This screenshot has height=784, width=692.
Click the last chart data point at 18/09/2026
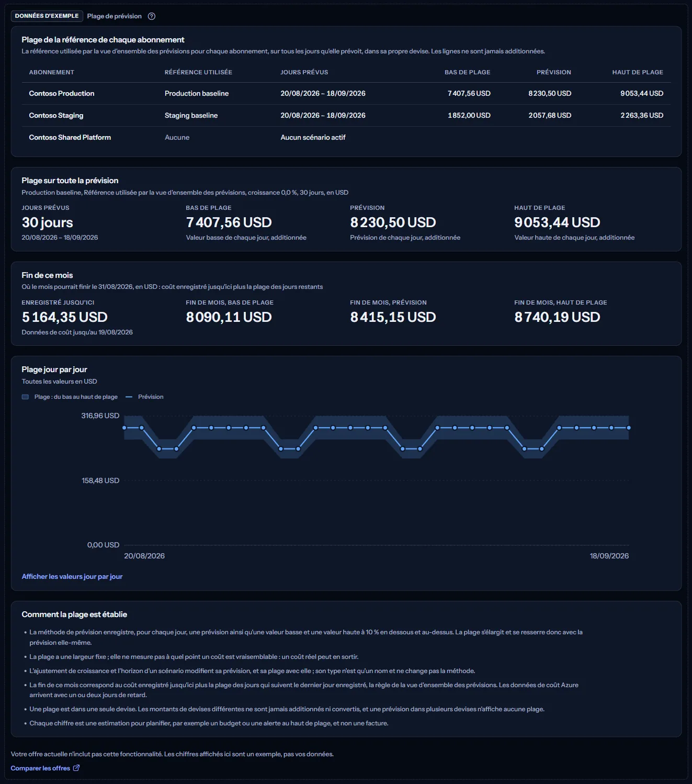629,428
